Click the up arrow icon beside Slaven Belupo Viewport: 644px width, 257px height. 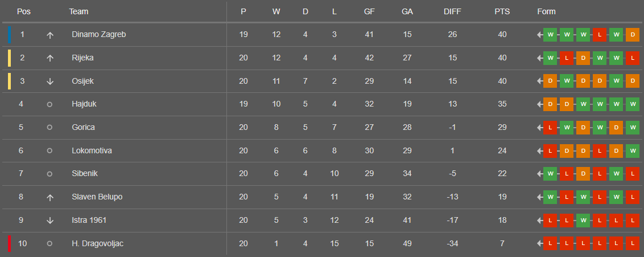click(50, 197)
